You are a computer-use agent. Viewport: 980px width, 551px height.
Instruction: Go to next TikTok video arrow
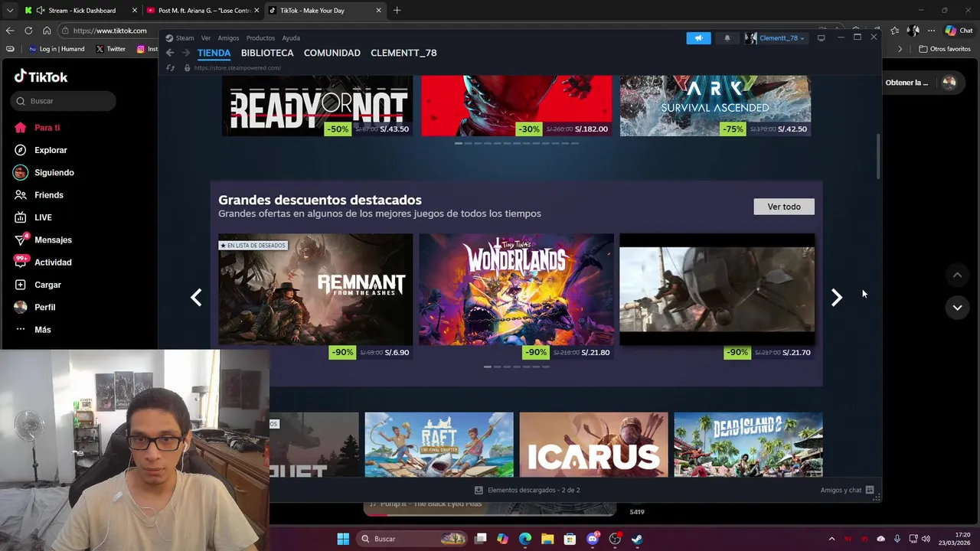click(x=957, y=308)
